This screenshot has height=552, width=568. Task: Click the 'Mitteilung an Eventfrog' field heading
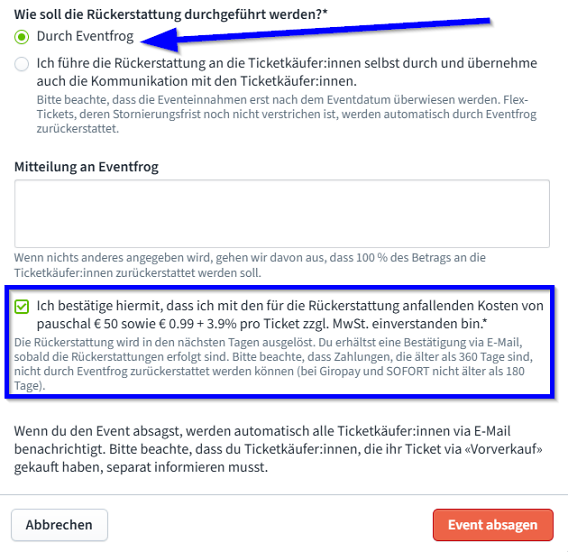click(x=86, y=167)
